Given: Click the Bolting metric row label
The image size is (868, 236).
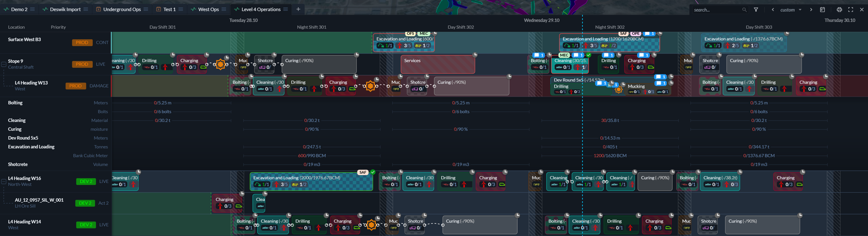Looking at the screenshot, I should pyautogui.click(x=15, y=103).
